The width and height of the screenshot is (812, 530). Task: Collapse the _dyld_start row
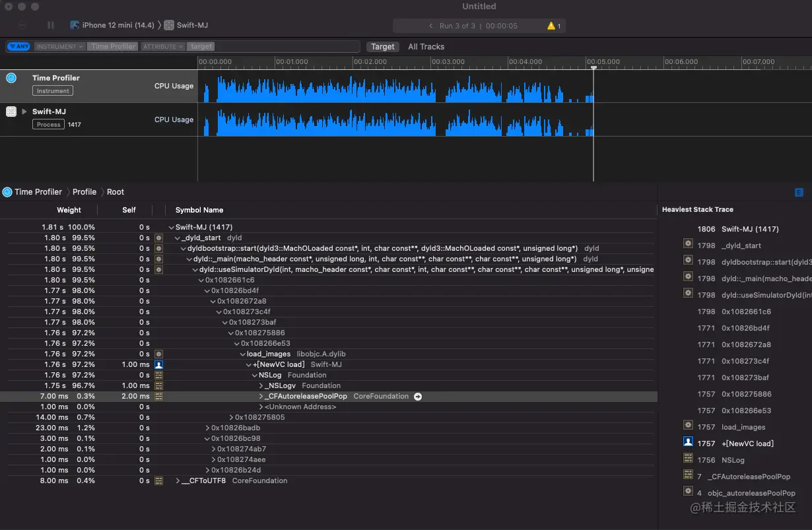(178, 238)
